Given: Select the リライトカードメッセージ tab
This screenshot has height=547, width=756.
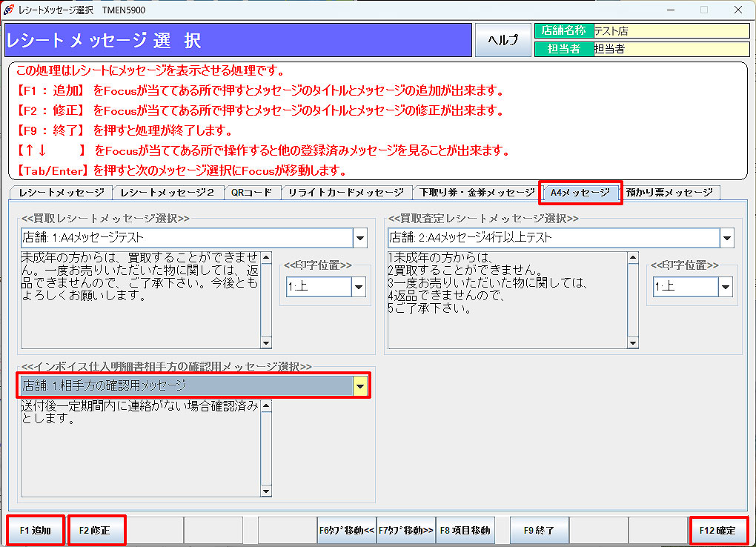Looking at the screenshot, I should coord(345,193).
